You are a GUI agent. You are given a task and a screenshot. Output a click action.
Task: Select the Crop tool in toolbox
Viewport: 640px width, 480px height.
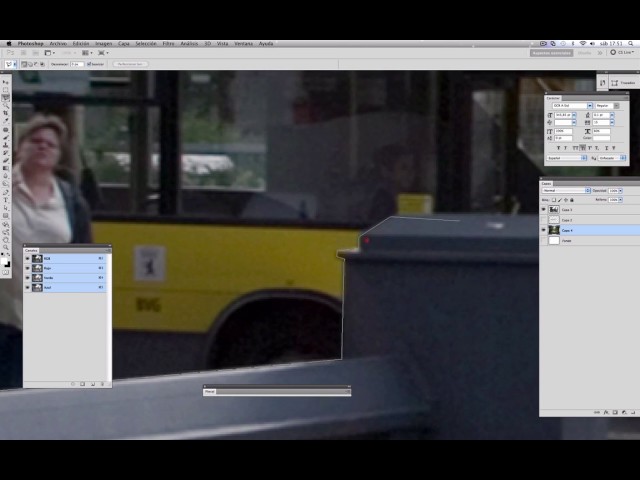click(x=6, y=113)
